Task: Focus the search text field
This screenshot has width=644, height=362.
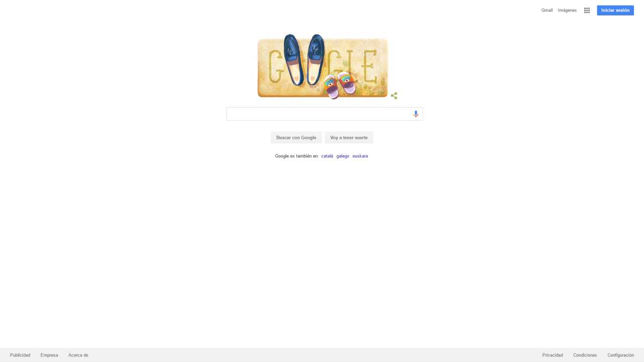Action: 319,114
